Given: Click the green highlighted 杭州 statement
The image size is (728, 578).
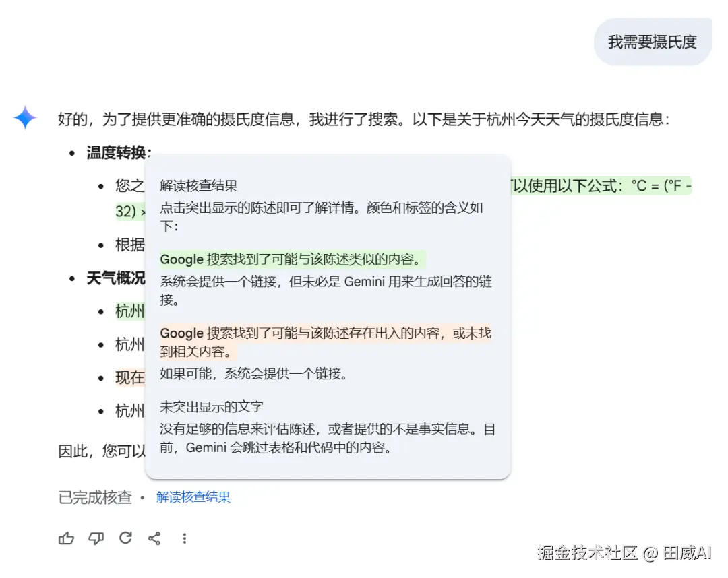Looking at the screenshot, I should [130, 311].
